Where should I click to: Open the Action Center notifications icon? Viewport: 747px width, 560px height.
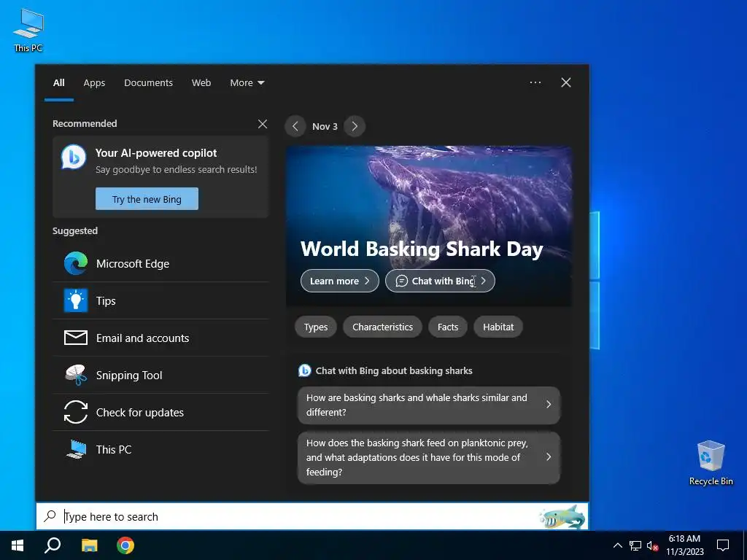tap(723, 545)
